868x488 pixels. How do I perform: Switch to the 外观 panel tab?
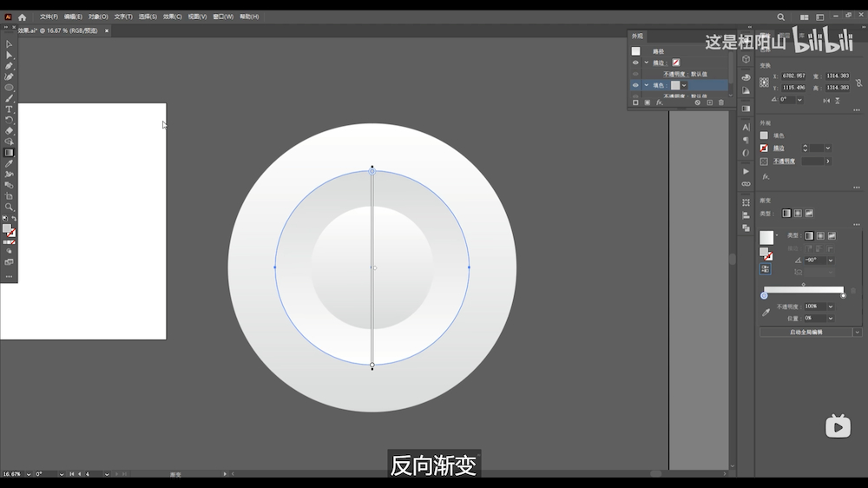click(638, 36)
